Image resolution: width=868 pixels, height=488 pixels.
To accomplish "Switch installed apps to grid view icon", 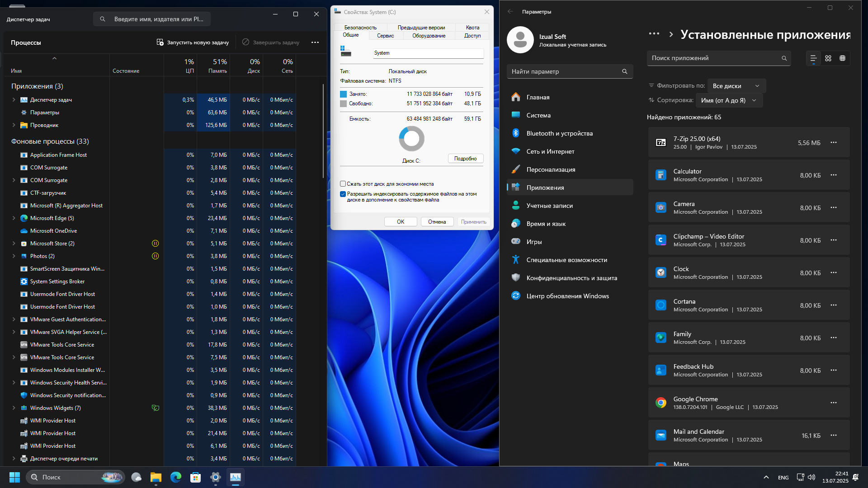I will (828, 58).
